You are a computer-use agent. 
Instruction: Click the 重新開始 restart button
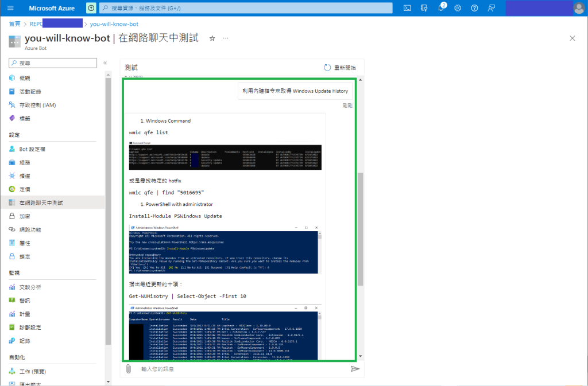pos(340,68)
